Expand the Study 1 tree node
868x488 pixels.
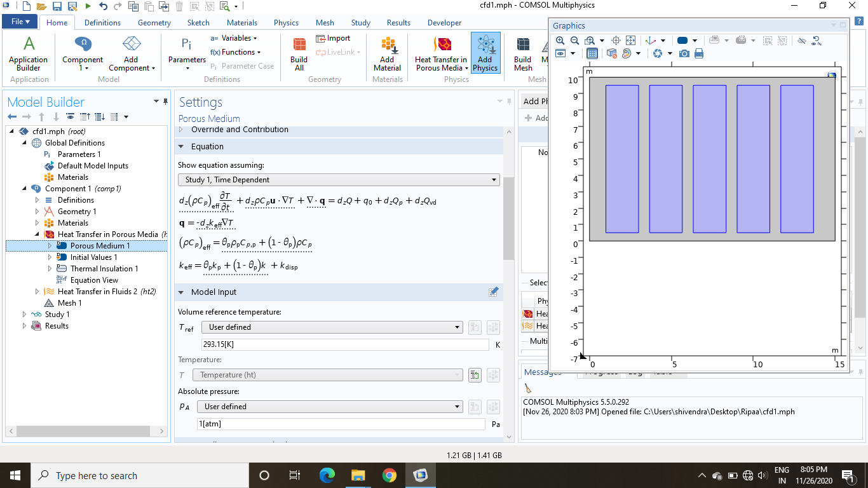point(25,315)
